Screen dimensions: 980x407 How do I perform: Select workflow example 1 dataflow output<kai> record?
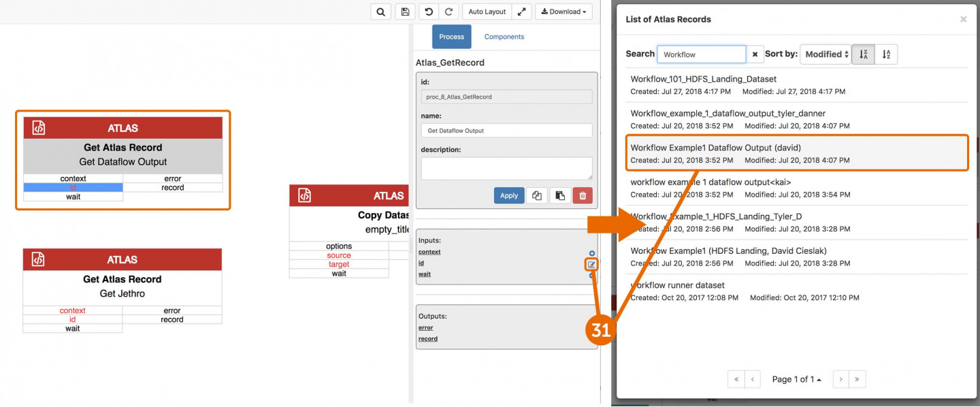796,188
